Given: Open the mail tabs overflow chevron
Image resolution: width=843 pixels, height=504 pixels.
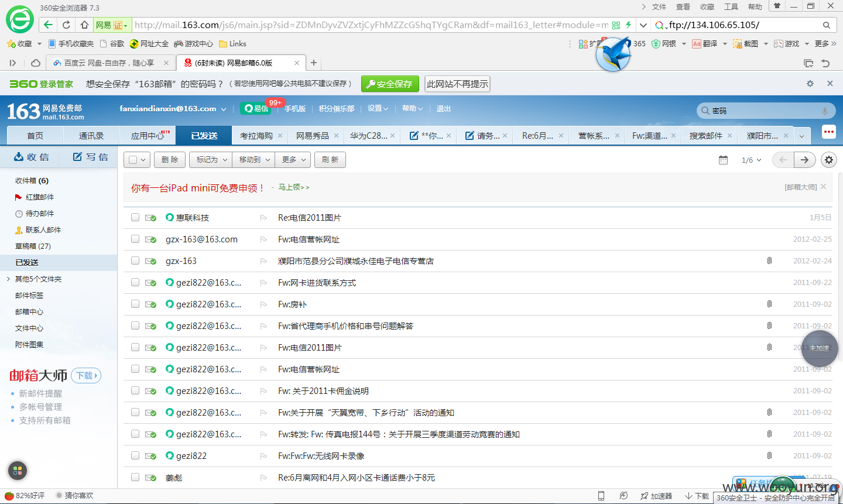Looking at the screenshot, I should pyautogui.click(x=801, y=136).
